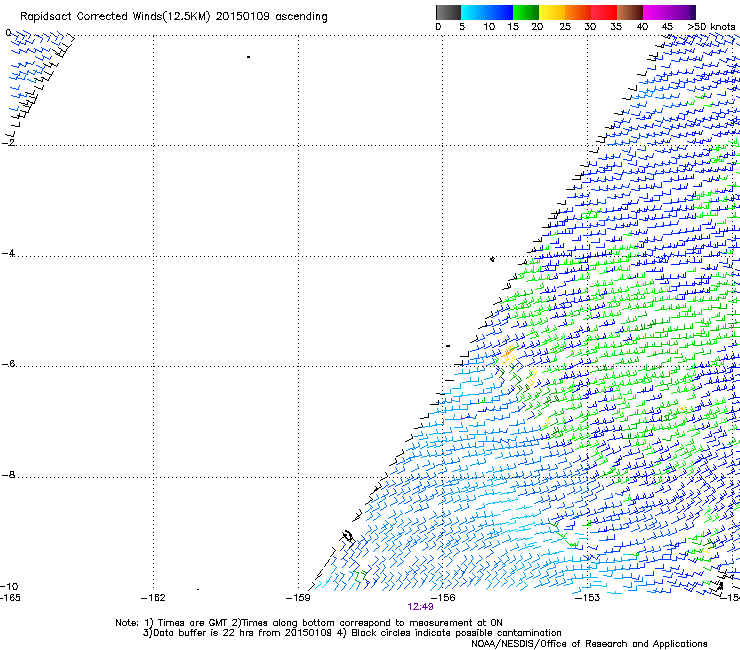This screenshot has height=650, width=740.
Task: Click the '-6' latitude axis label
Action: [8, 364]
